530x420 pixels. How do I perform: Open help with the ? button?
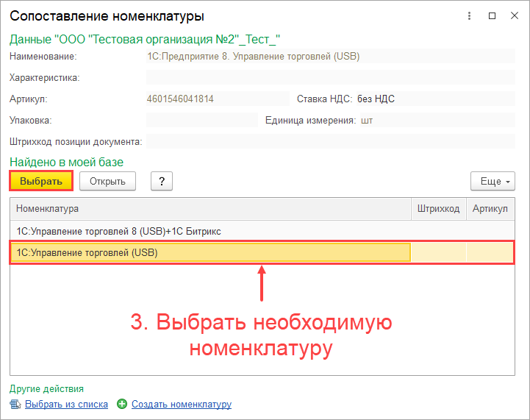pyautogui.click(x=162, y=181)
